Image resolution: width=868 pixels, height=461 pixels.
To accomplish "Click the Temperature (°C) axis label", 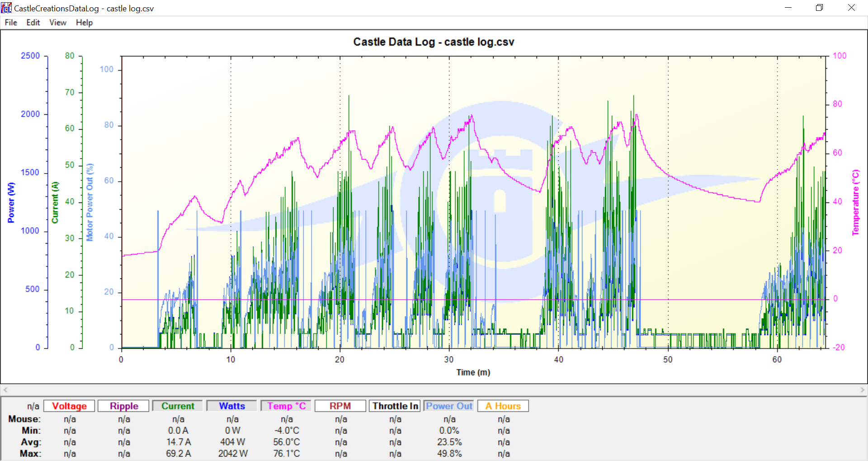I will click(855, 202).
